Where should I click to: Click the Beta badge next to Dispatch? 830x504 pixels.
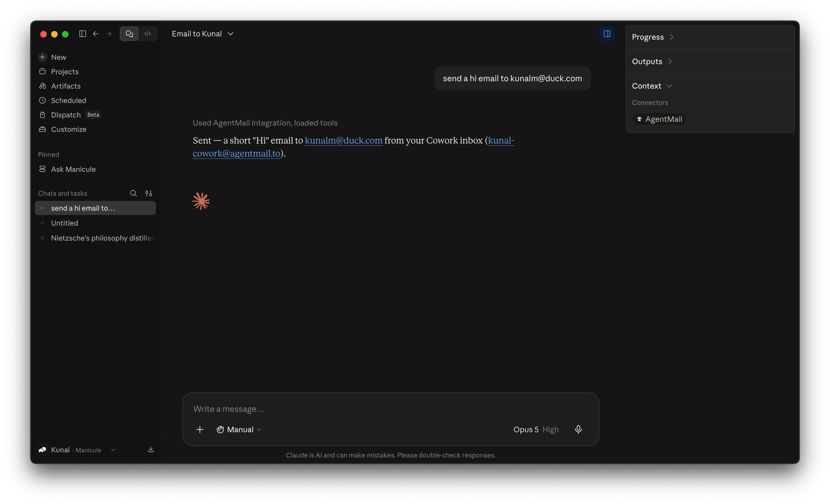click(x=93, y=115)
